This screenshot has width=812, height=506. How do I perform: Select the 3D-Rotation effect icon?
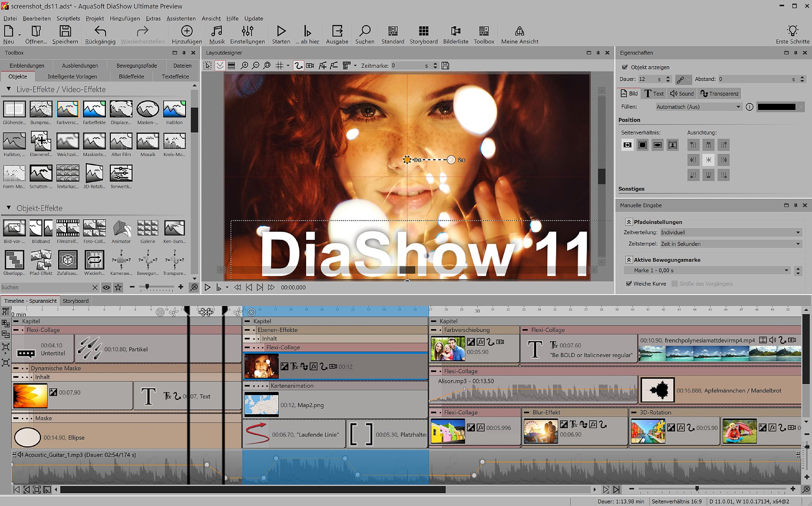pos(94,174)
